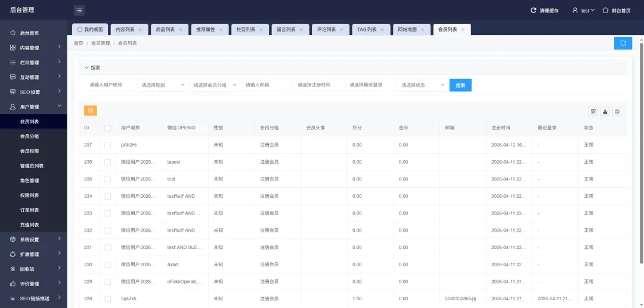
Task: Check the checkbox for row ID 236
Action: 107,162
